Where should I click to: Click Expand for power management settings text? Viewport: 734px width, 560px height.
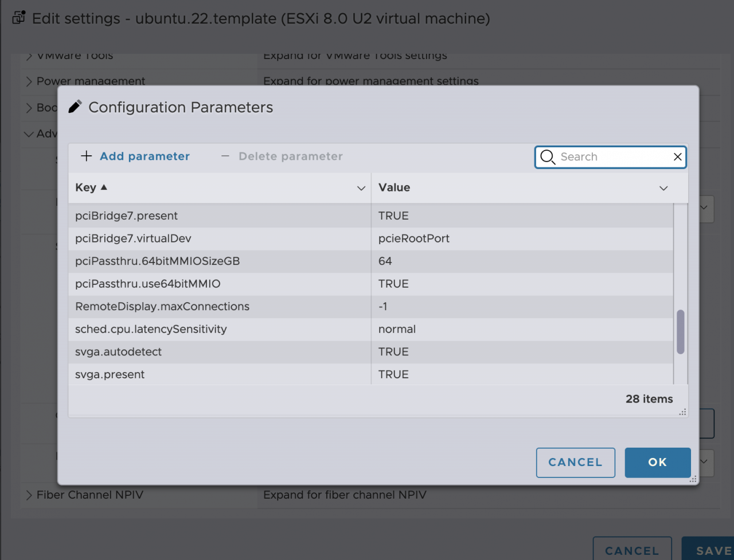tap(371, 81)
